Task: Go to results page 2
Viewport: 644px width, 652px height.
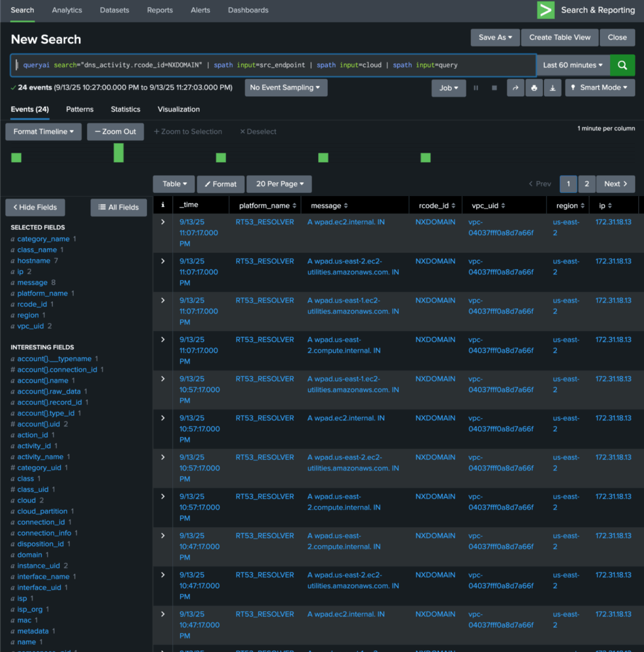Action: 587,184
